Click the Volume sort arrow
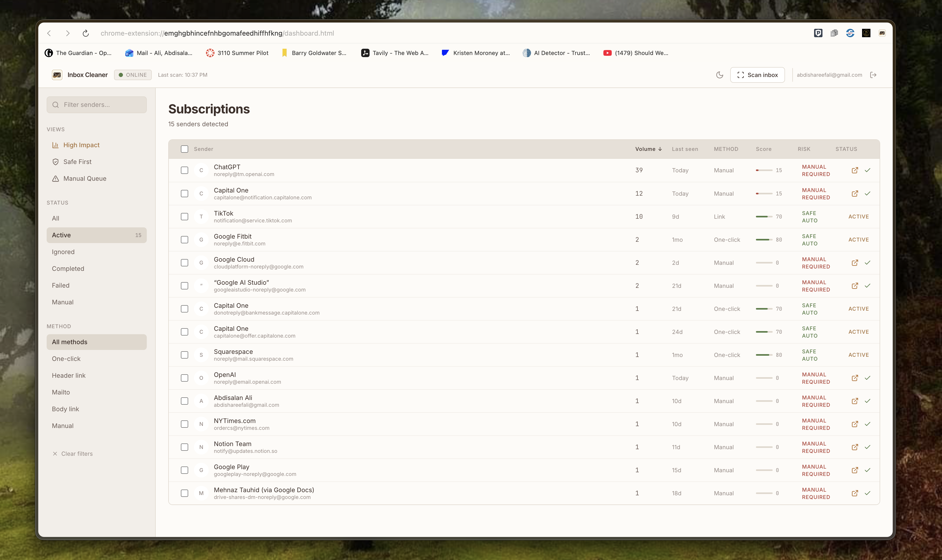 [x=660, y=149]
